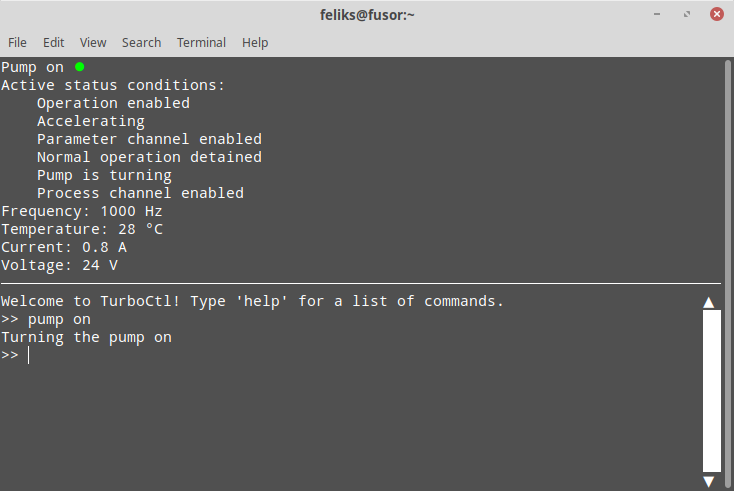This screenshot has width=734, height=491.
Task: Click the scroll up arrow in the console
Action: coord(709,303)
